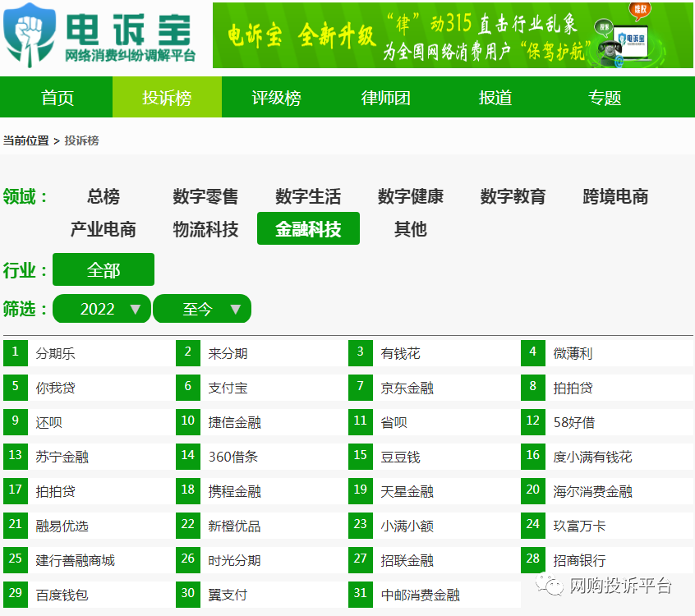Open rank 4 微薄利
Viewport: 695px width, 616px height.
point(605,353)
